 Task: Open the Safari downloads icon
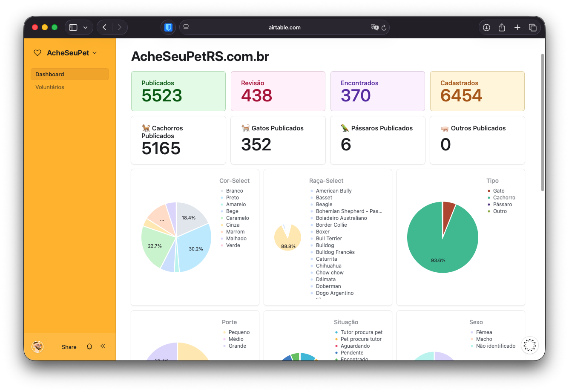486,27
